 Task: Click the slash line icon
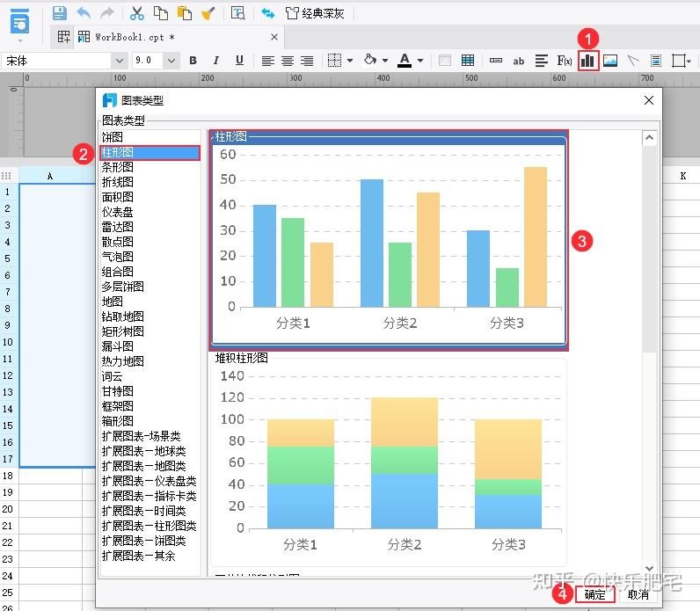coord(632,61)
